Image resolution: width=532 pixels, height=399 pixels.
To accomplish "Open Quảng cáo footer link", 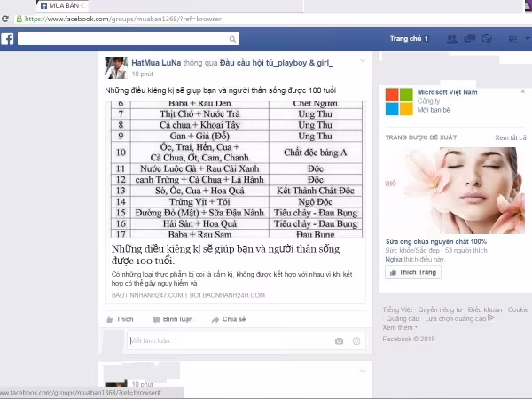I will click(x=403, y=318).
